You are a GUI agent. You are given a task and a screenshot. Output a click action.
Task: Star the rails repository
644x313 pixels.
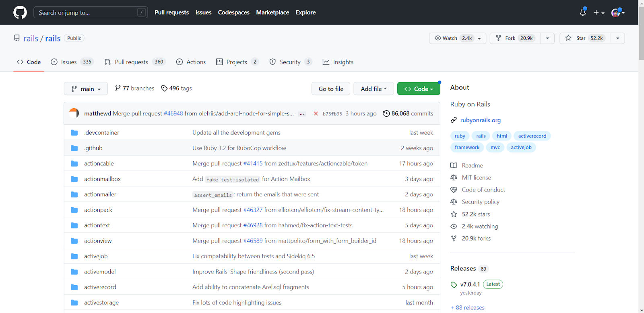click(585, 38)
